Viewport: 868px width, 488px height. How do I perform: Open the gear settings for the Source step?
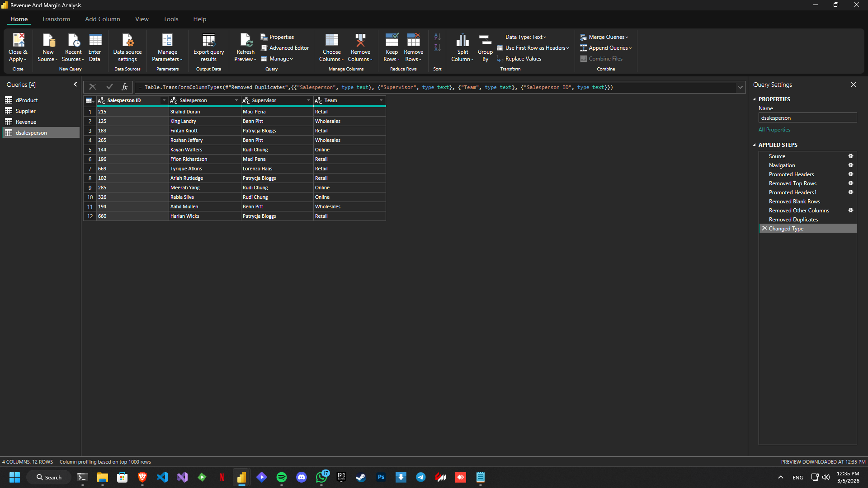pyautogui.click(x=851, y=156)
